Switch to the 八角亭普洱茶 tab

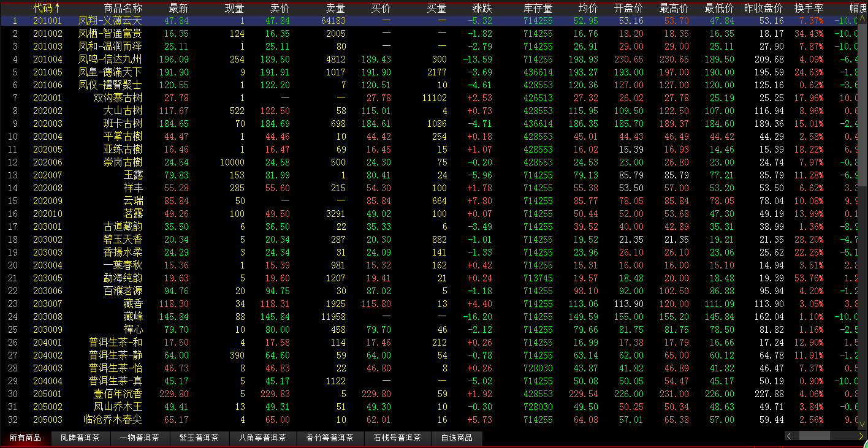tap(263, 438)
